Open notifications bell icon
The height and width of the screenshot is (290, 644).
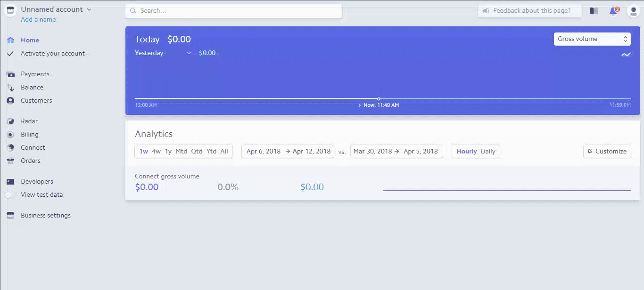613,11
